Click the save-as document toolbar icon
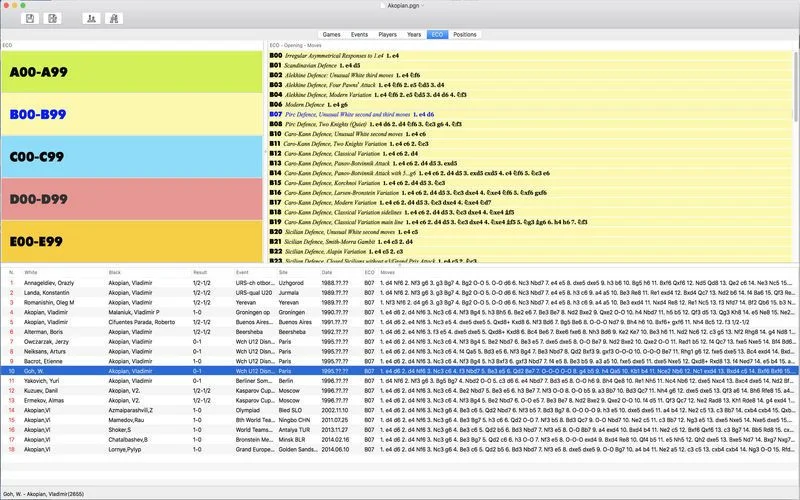Viewport: 800px width, 500px height. click(x=52, y=18)
